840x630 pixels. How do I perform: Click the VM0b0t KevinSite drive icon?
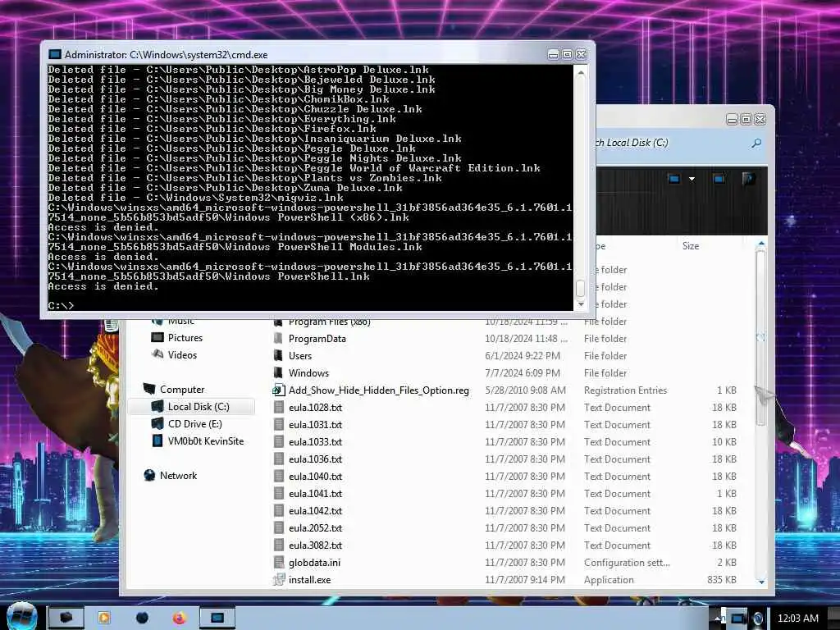tap(157, 441)
